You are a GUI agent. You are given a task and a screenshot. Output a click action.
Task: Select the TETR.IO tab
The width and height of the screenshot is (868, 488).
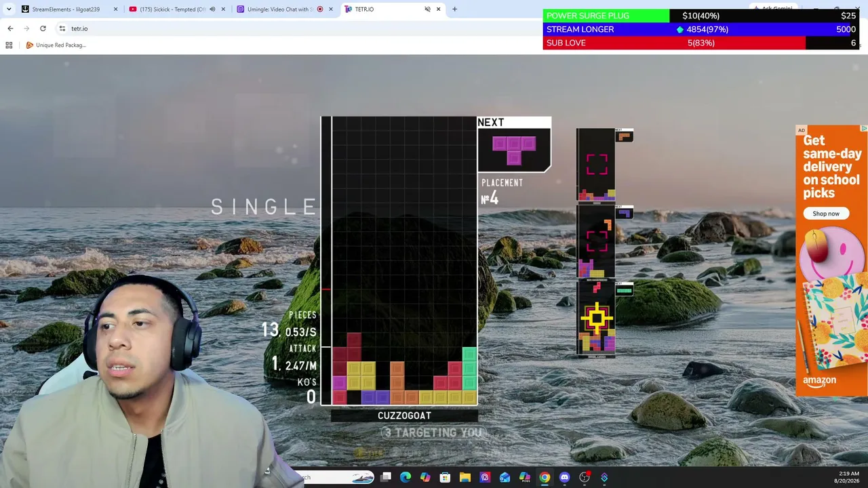[393, 9]
